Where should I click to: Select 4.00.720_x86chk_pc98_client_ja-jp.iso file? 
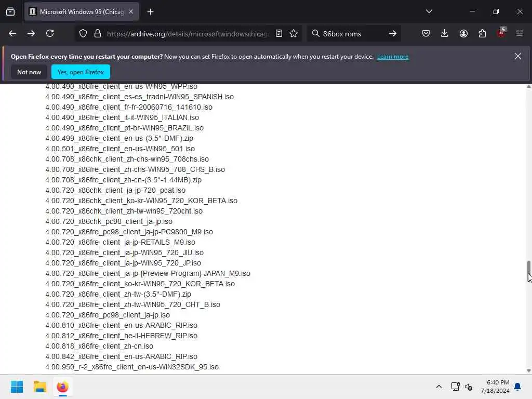point(109,221)
